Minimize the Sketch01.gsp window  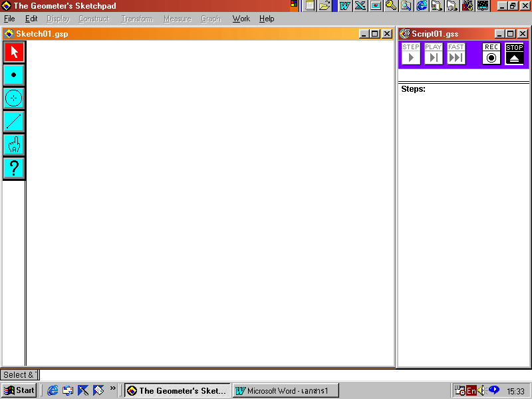[363, 34]
